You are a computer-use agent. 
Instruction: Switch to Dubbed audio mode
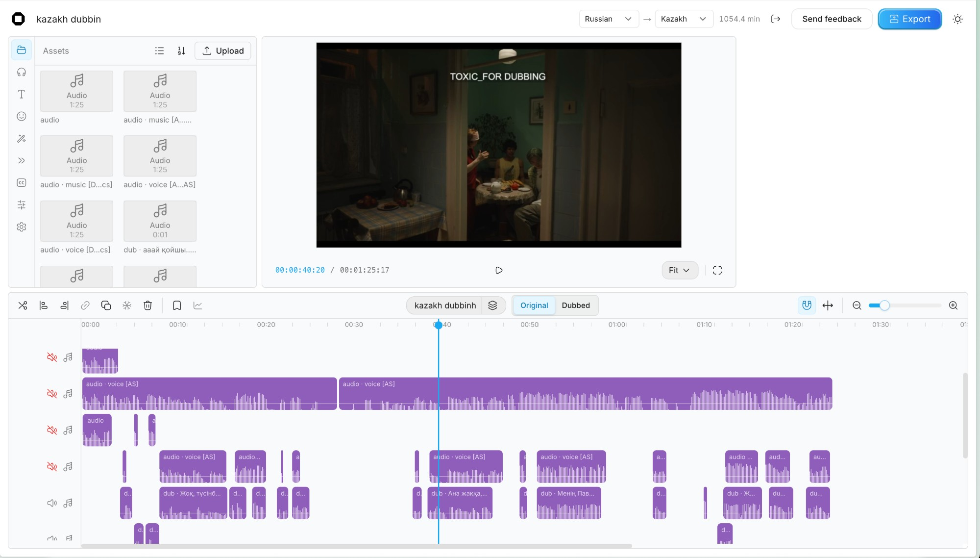tap(576, 305)
